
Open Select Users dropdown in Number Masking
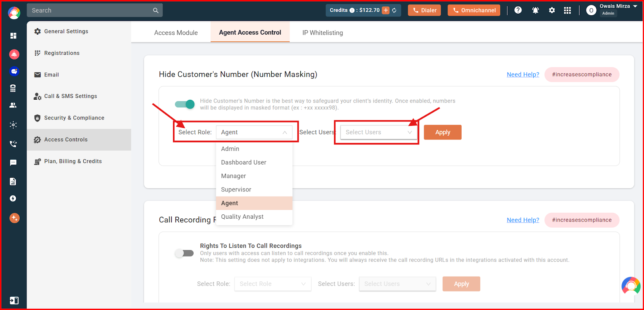click(378, 132)
